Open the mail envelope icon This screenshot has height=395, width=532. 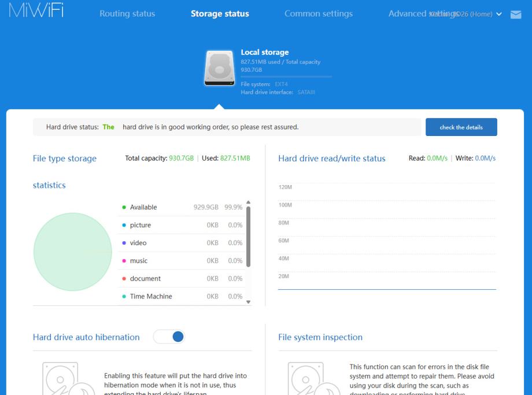pos(516,14)
